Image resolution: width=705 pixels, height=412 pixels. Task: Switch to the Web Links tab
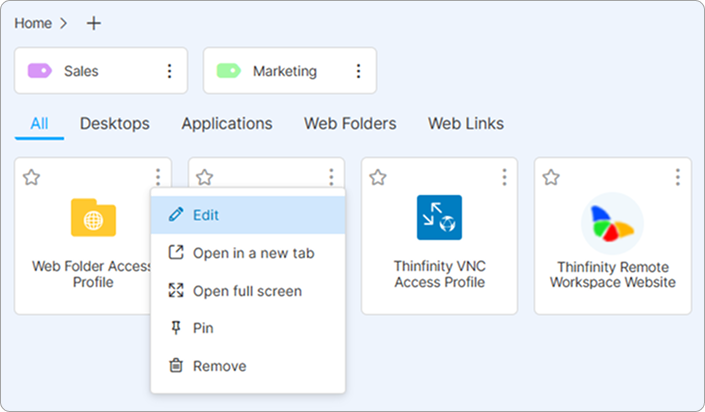pos(466,124)
